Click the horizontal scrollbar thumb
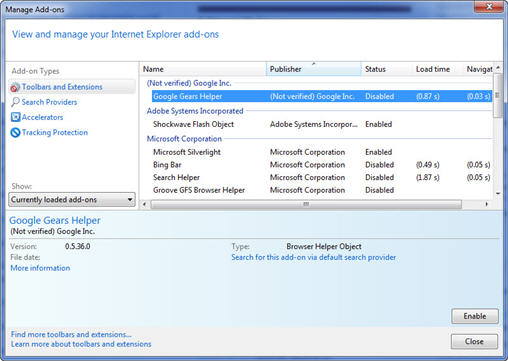The width and height of the screenshot is (508, 361). click(306, 204)
